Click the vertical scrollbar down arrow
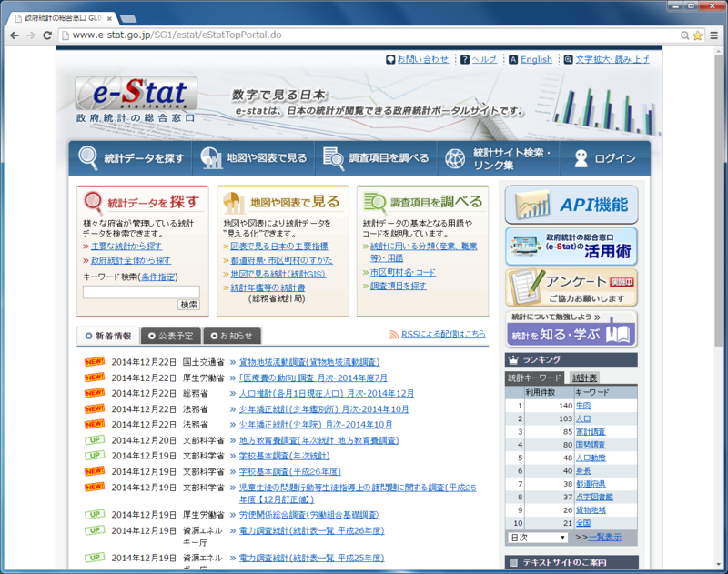Image resolution: width=728 pixels, height=574 pixels. coord(719,565)
